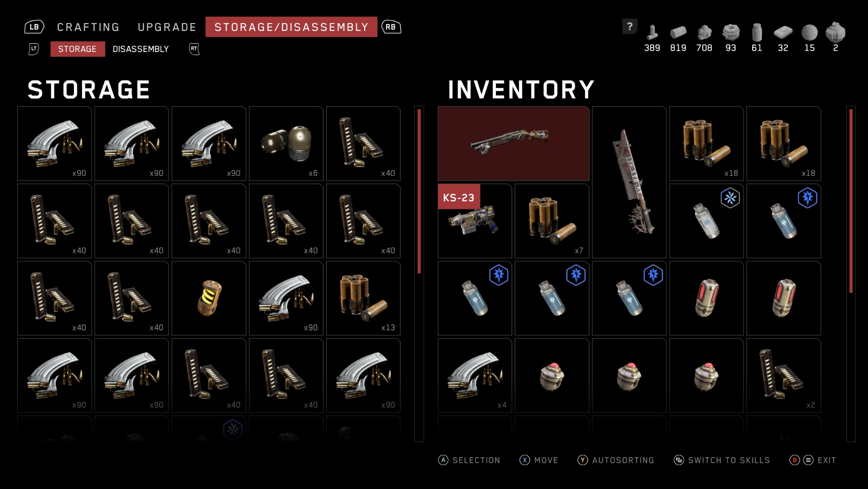Open the Crafting tab

[88, 27]
